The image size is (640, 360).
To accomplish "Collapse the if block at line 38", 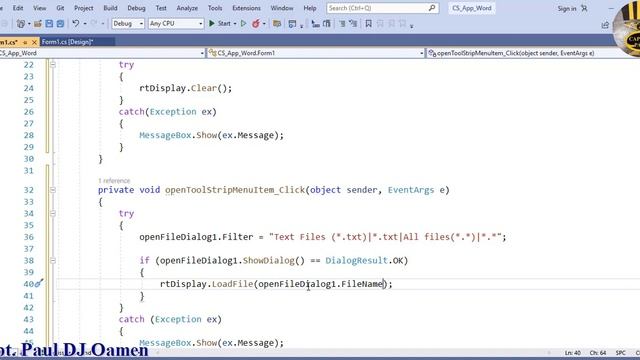I will coord(53,260).
